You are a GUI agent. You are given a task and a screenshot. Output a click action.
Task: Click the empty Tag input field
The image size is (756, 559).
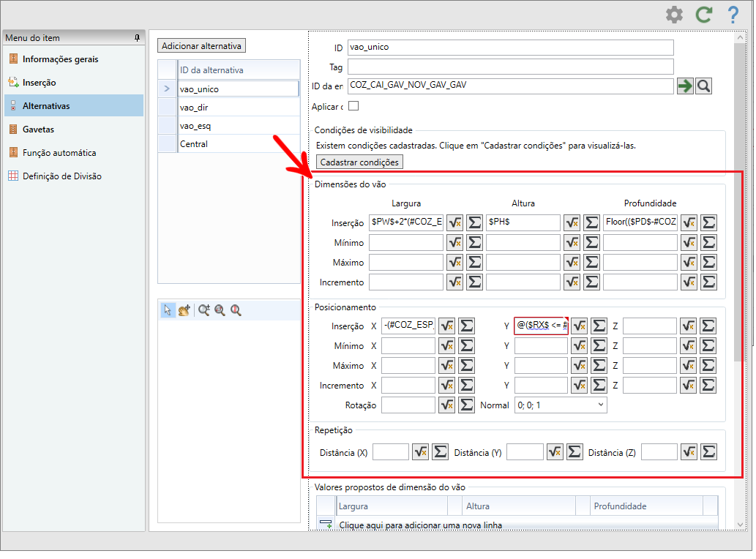click(x=511, y=67)
